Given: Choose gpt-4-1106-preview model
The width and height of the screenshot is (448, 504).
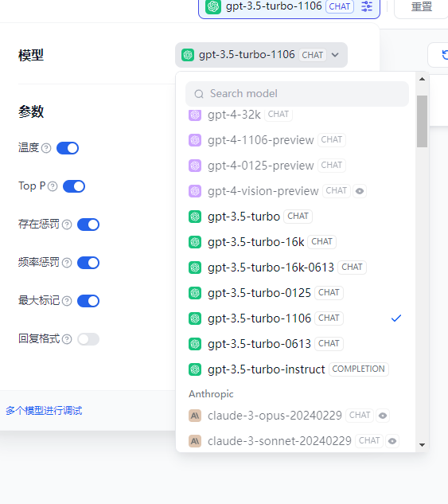Looking at the screenshot, I should pos(295,140).
